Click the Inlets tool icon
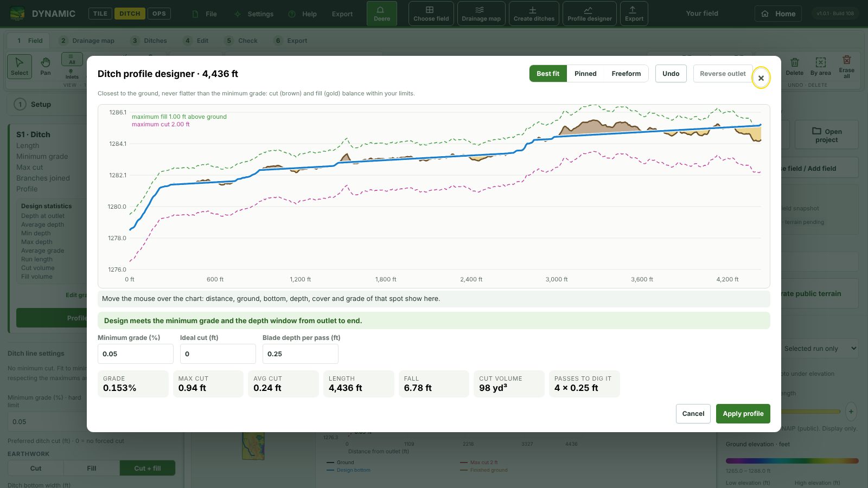Screen dimensions: 868x488 [x=72, y=74]
